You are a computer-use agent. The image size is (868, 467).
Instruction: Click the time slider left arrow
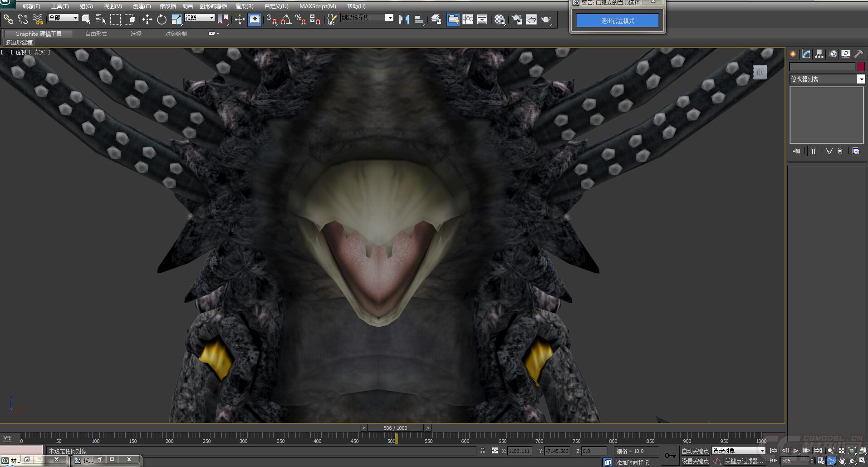(364, 428)
